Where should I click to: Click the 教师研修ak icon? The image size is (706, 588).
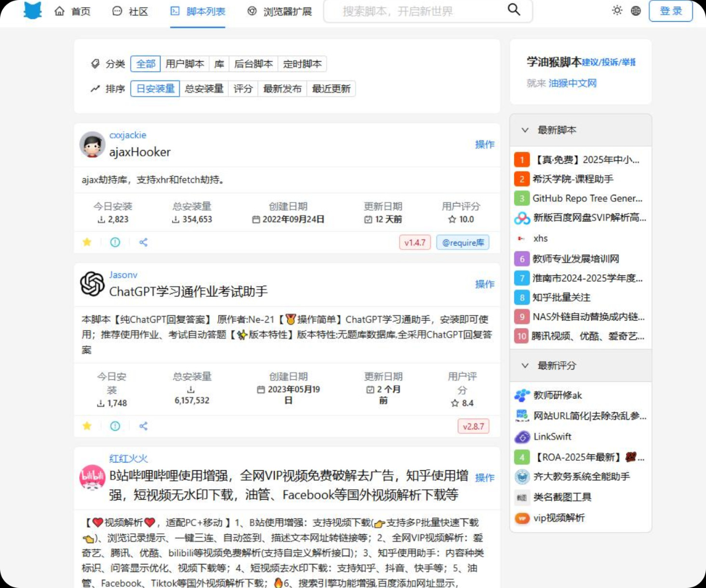[522, 395]
